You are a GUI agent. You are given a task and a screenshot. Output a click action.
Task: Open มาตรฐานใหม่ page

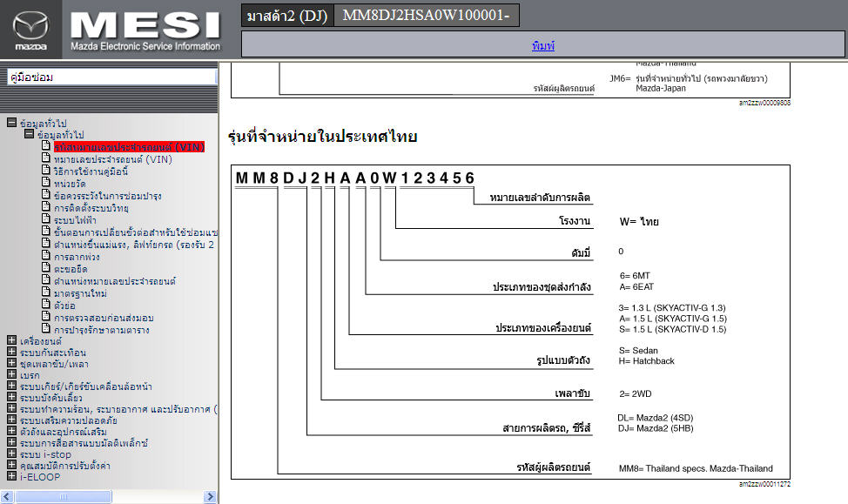tap(81, 293)
